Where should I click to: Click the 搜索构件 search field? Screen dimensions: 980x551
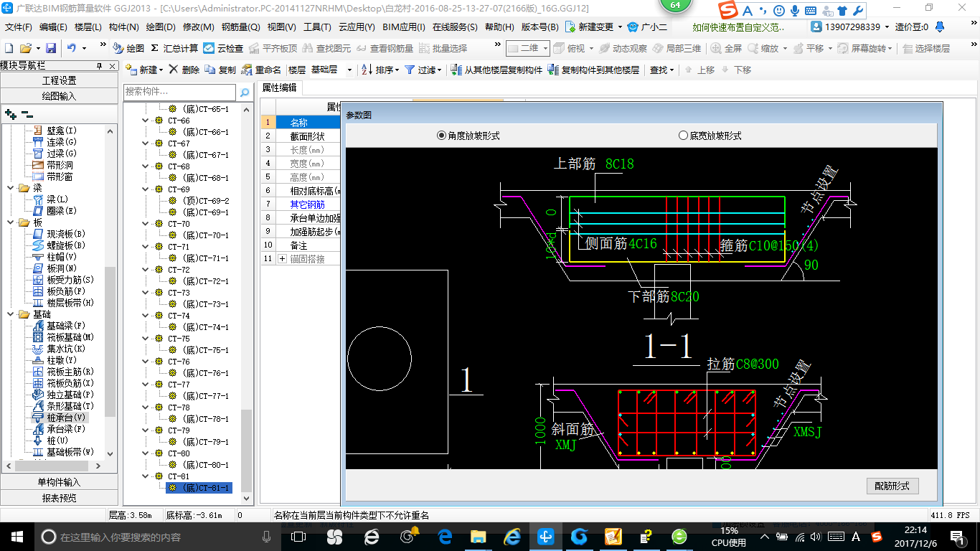pyautogui.click(x=179, y=92)
